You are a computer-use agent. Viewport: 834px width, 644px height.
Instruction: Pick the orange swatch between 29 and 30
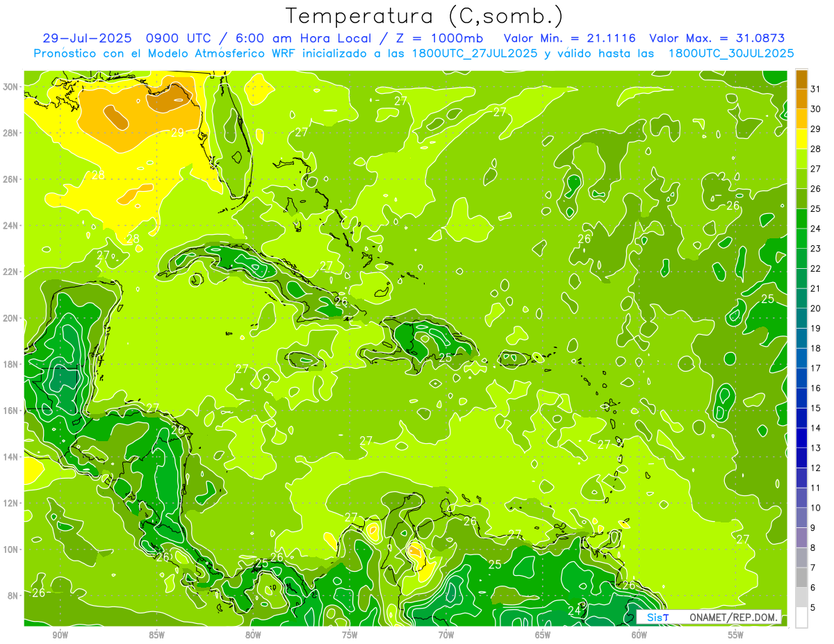tap(801, 118)
